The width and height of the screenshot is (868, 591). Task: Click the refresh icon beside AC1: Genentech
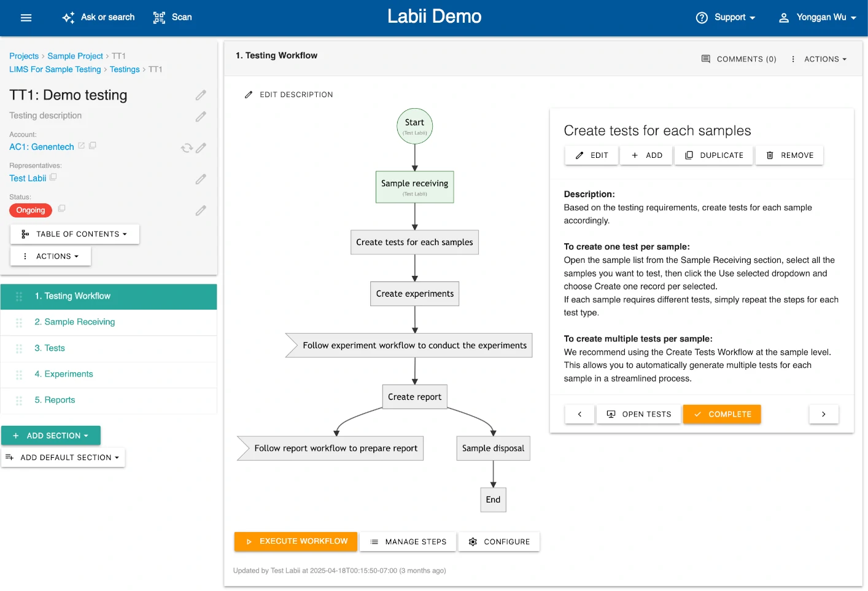click(186, 147)
